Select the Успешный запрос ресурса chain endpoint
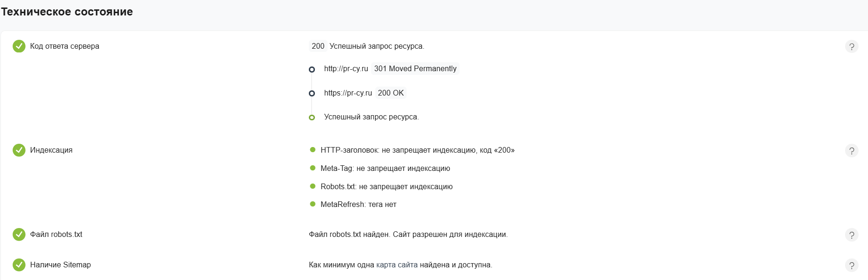This screenshot has height=280, width=868. click(312, 118)
